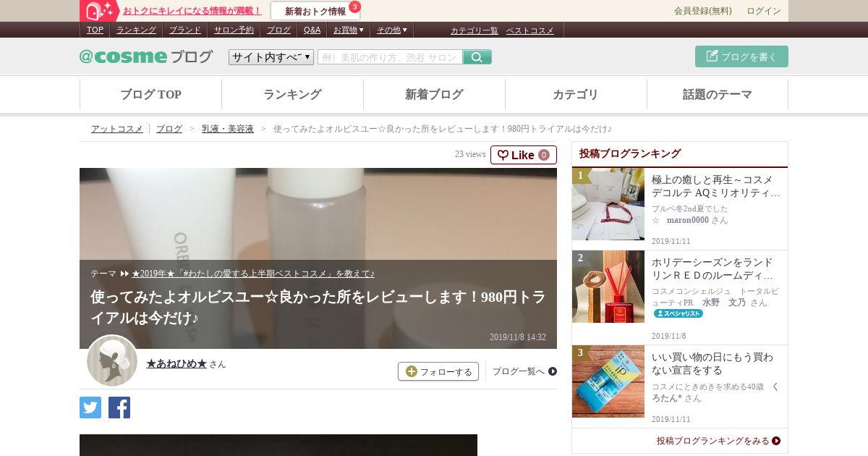Expand the その他 dropdown menu
The width and height of the screenshot is (868, 456).
point(391,30)
